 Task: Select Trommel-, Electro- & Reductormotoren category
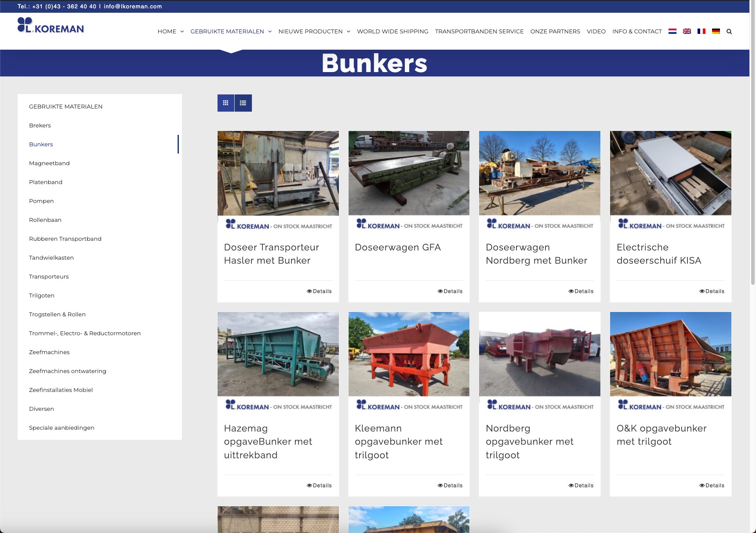[85, 333]
